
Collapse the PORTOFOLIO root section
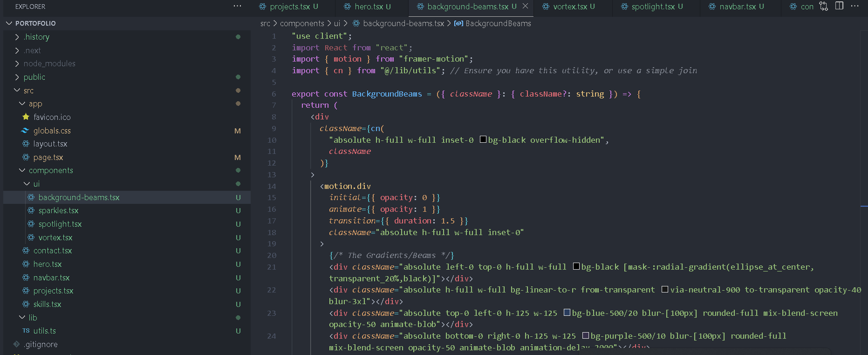[x=9, y=23]
